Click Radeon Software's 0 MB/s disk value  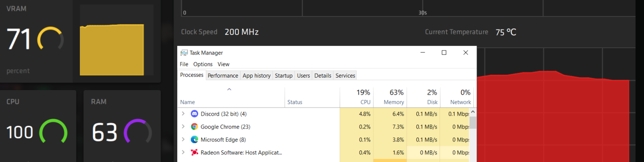coord(428,153)
